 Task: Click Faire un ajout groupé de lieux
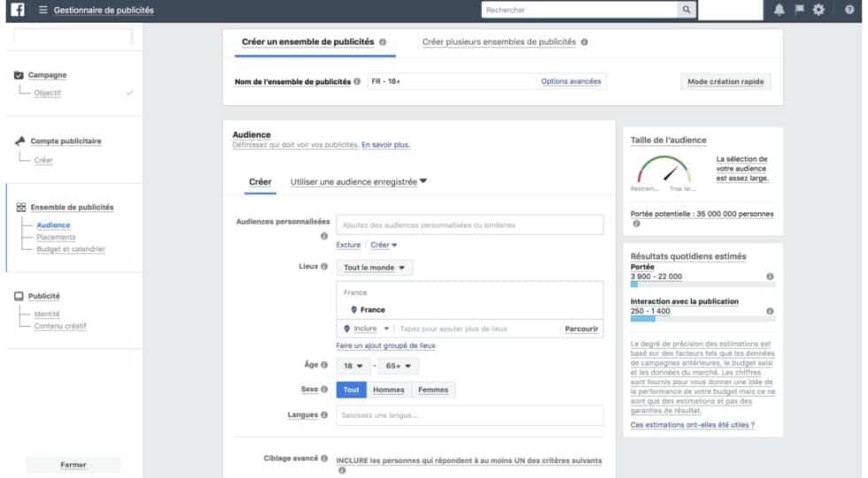tap(386, 346)
